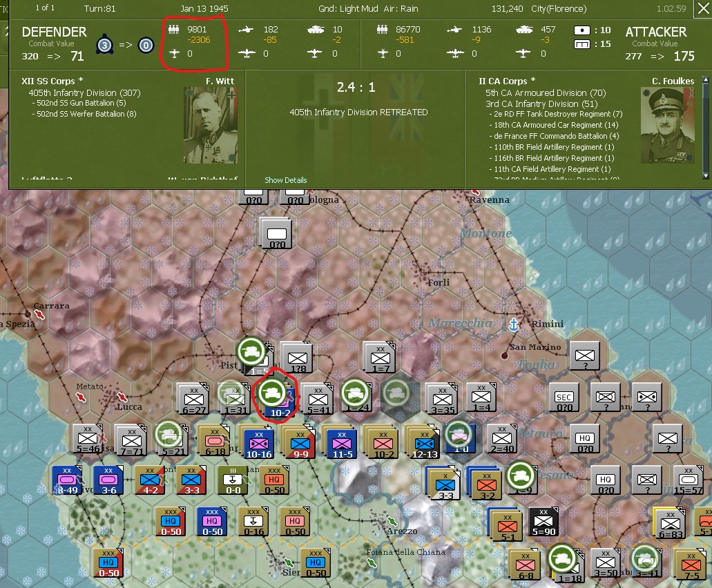Viewport: 712px width, 588px height.
Task: Click the defender aircraft icon showing 182
Action: point(247,30)
